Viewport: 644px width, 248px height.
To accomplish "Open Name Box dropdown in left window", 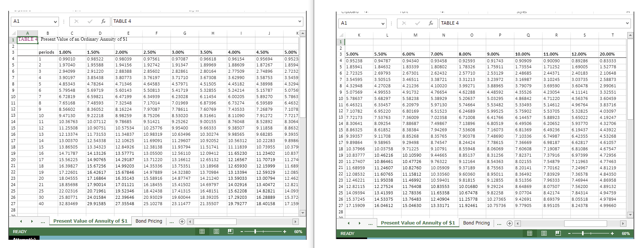I will point(55,22).
